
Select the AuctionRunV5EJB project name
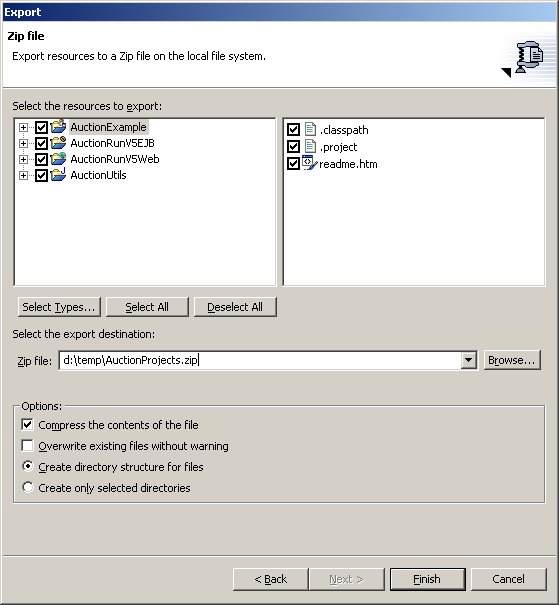point(112,143)
